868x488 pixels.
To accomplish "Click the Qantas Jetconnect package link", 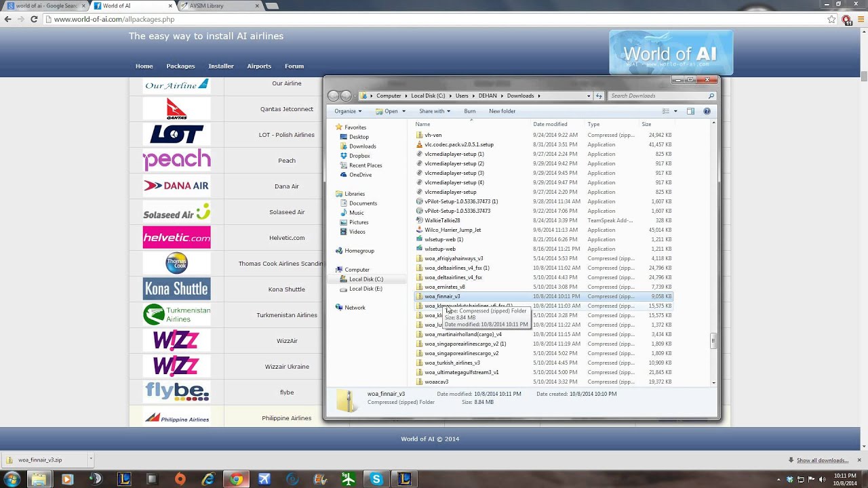I will pyautogui.click(x=287, y=109).
